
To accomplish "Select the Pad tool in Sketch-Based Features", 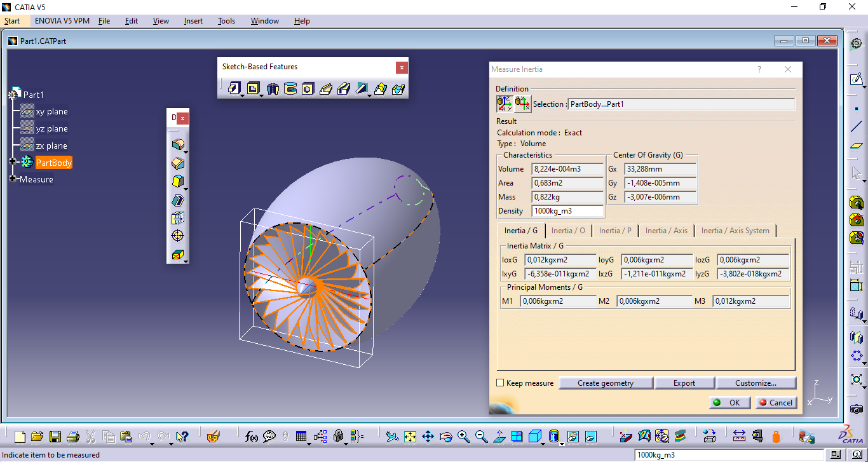I will (x=234, y=88).
